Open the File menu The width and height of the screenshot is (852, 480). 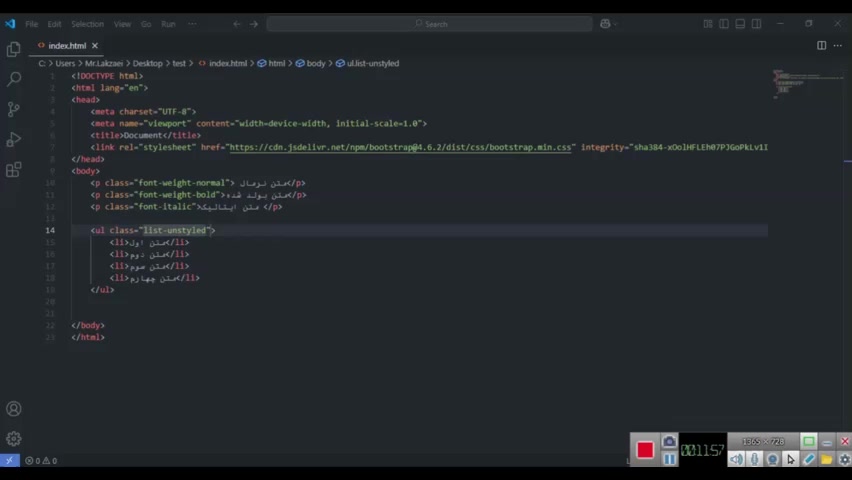[32, 24]
